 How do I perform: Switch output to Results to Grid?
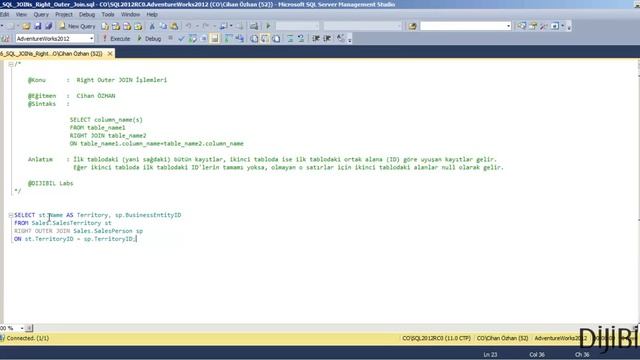[265, 39]
